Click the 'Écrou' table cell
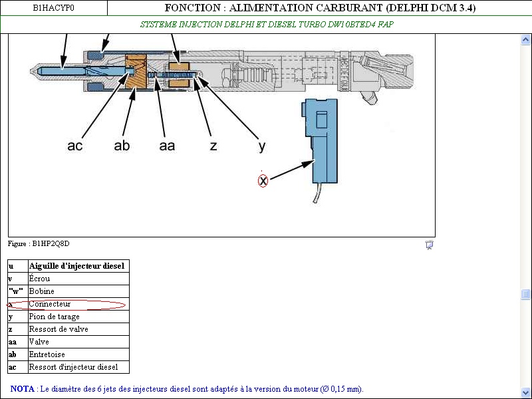Image resolution: width=532 pixels, height=399 pixels. (x=78, y=279)
